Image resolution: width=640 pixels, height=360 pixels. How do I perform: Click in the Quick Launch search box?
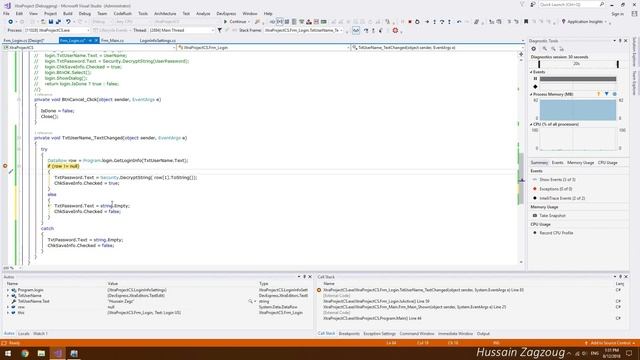pyautogui.click(x=571, y=4)
